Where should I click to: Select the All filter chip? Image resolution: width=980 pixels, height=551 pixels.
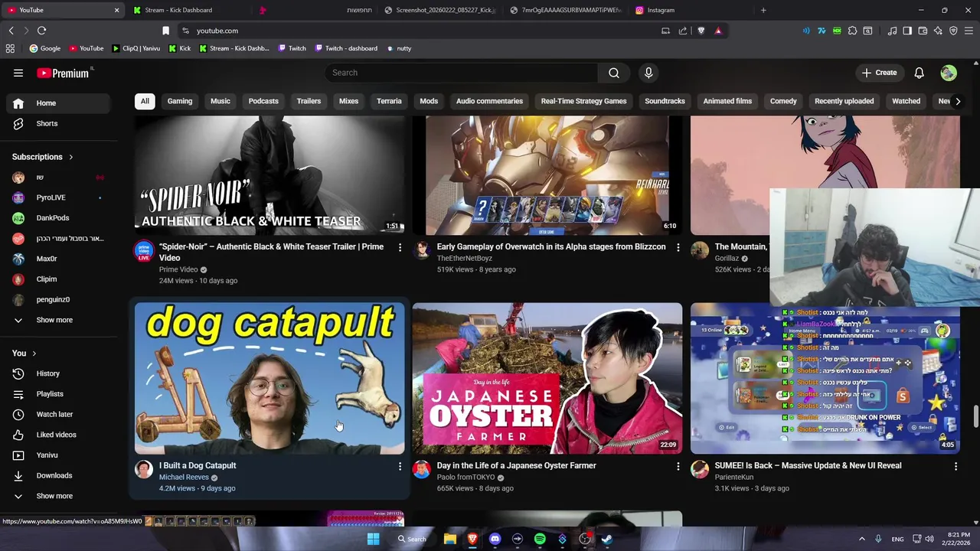pos(145,101)
